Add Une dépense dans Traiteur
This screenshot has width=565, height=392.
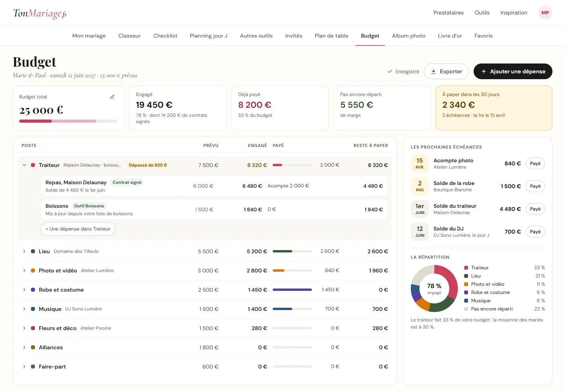coord(78,229)
